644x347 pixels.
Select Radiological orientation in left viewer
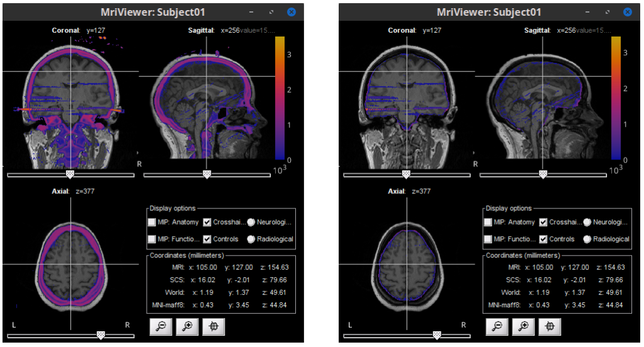251,239
